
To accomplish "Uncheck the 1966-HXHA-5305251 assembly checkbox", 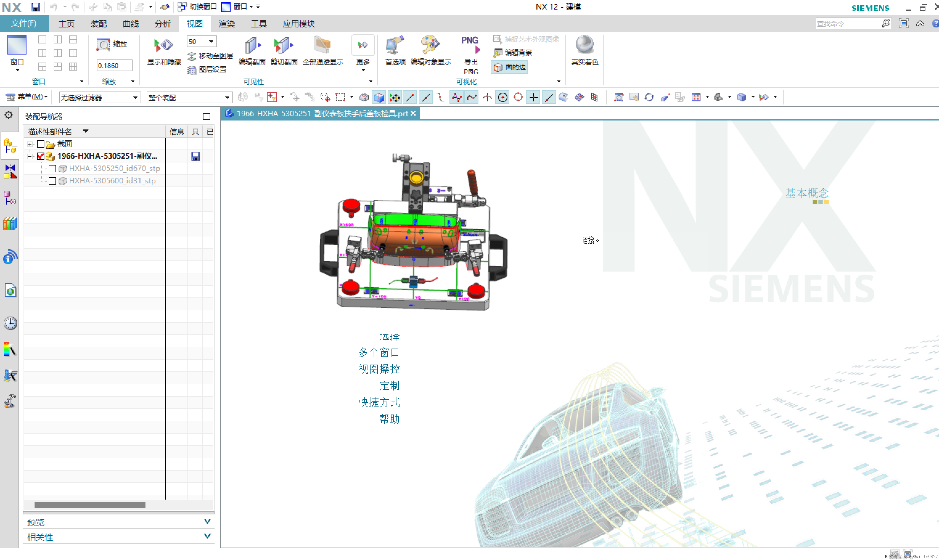I will pos(41,156).
